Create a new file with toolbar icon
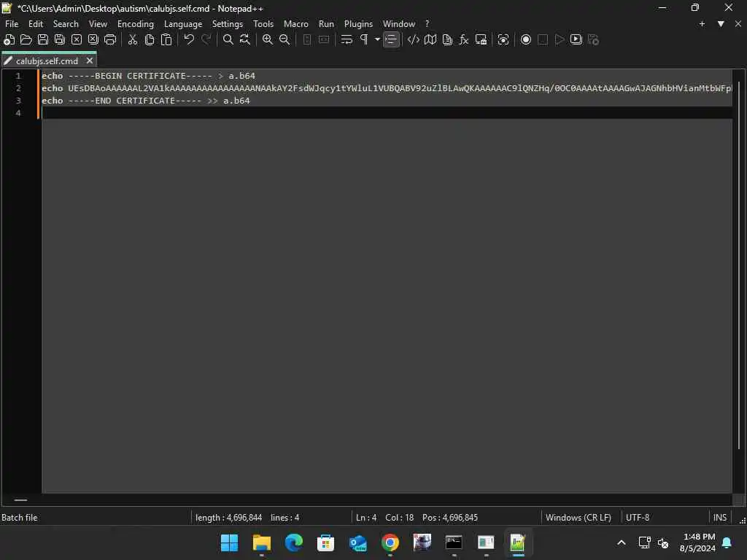747x560 pixels. click(9, 39)
